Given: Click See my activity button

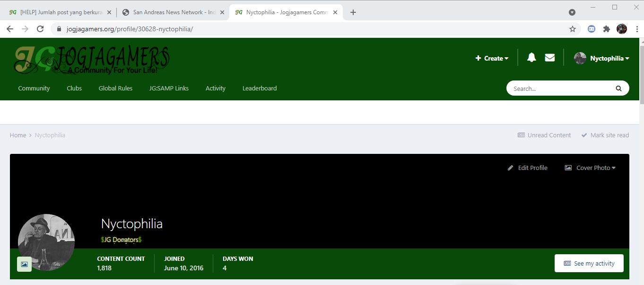Looking at the screenshot, I should [589, 263].
